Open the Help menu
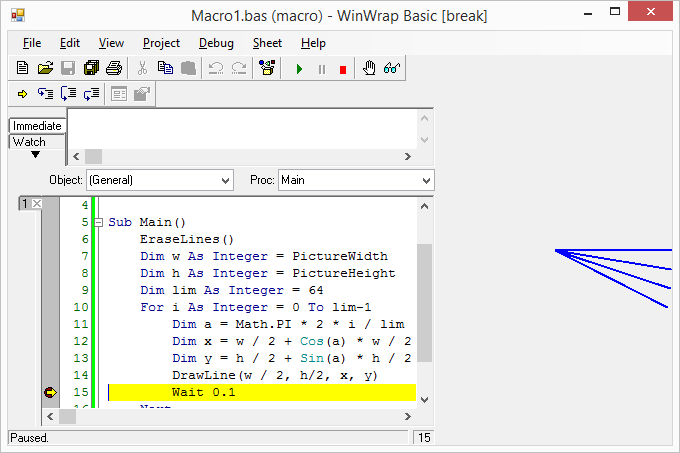680x453 pixels. [x=313, y=43]
